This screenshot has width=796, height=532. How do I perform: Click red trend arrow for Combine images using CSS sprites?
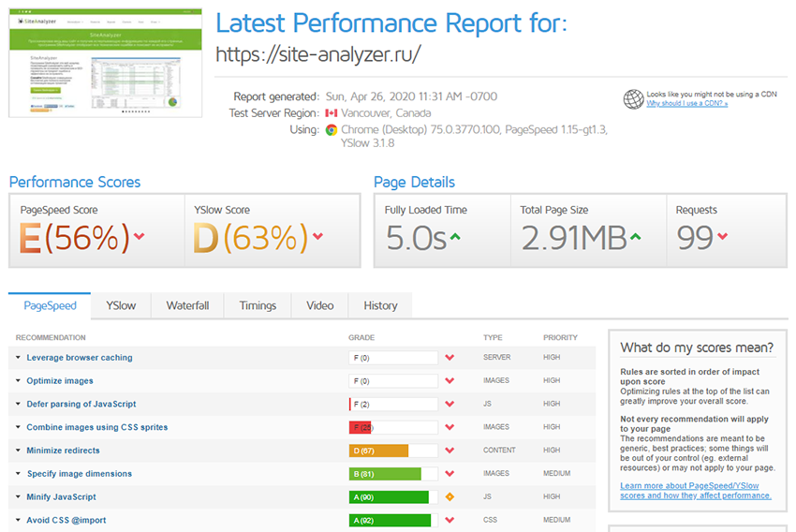coord(450,427)
